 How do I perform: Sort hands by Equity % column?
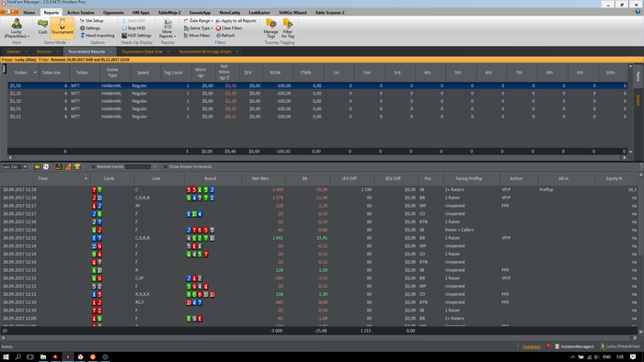click(614, 179)
